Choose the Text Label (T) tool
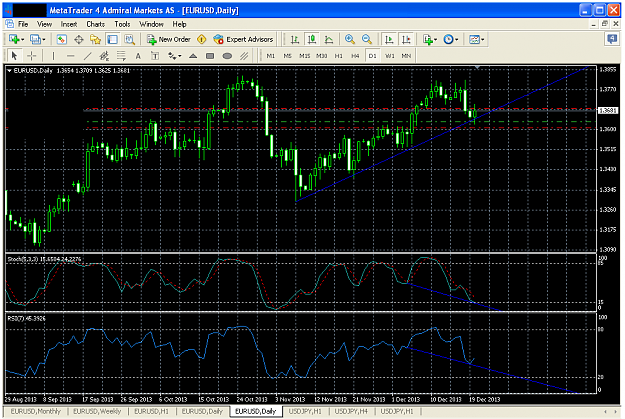This screenshot has height=419, width=625. tap(155, 56)
